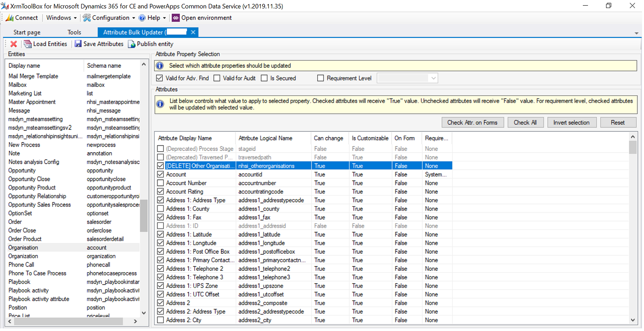Click the Connect icon in the menu bar

click(x=9, y=18)
